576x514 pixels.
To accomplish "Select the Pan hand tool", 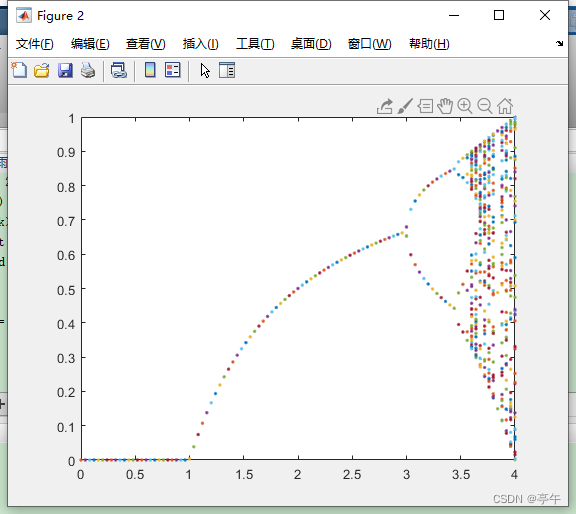I will [445, 106].
